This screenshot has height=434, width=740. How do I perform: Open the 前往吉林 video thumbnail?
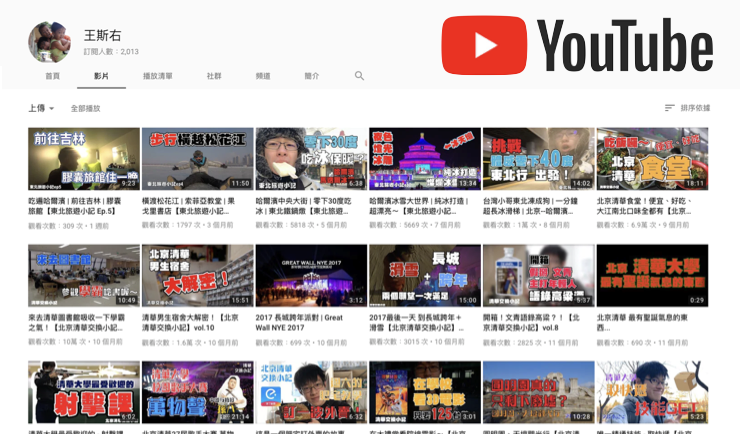pyautogui.click(x=84, y=158)
